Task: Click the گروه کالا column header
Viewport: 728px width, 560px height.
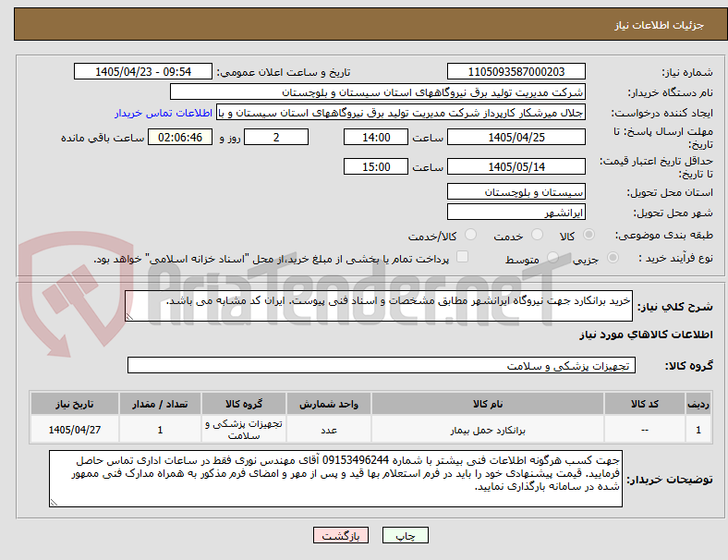Action: click(244, 404)
